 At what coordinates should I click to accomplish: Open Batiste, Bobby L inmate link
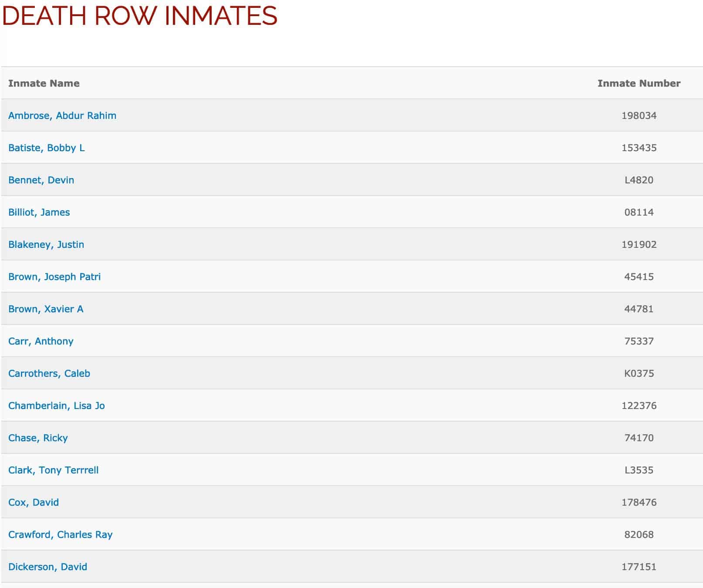click(47, 148)
